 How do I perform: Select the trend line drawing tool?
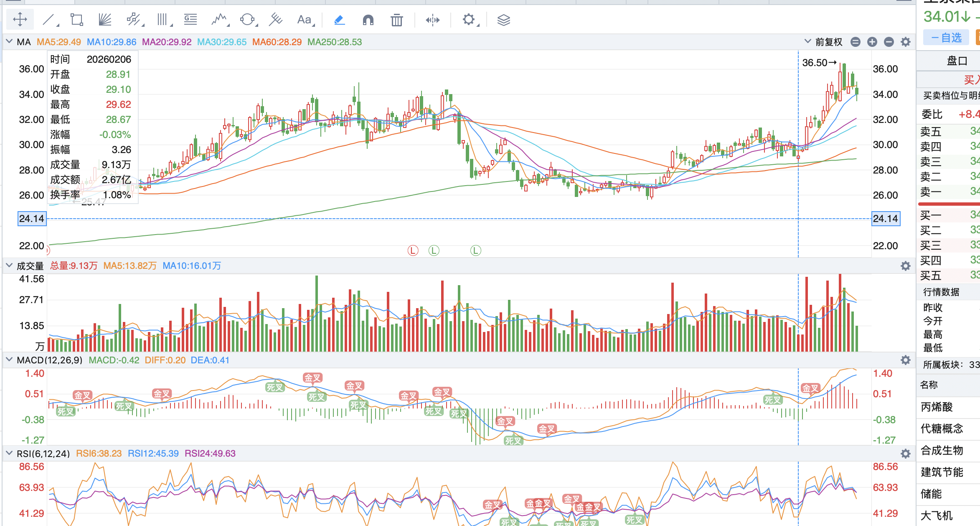[x=49, y=20]
